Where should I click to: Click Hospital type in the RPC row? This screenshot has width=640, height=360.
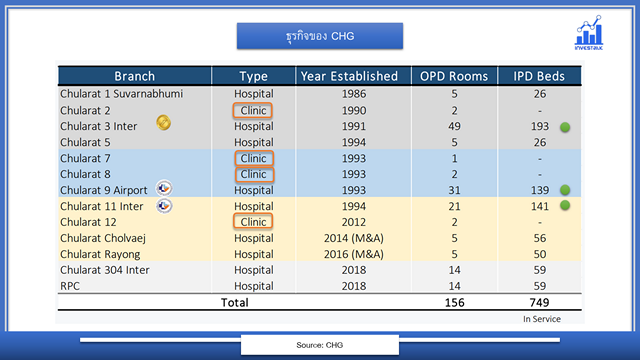253,286
